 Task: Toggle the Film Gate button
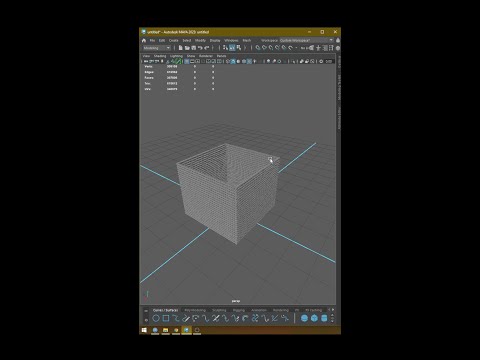(x=192, y=62)
